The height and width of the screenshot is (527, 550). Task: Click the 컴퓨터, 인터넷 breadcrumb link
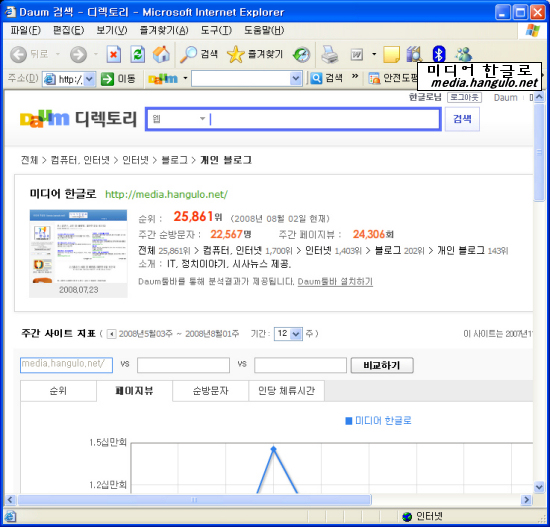coord(80,160)
